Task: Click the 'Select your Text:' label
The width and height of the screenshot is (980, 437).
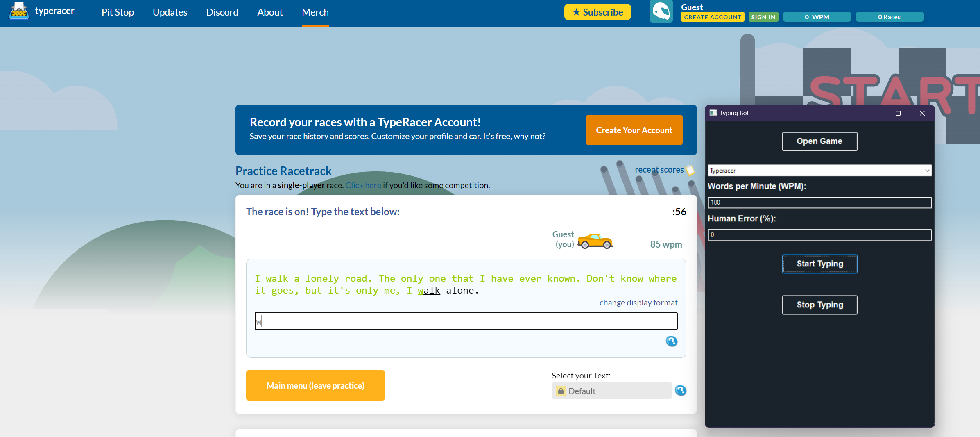Action: coord(581,376)
